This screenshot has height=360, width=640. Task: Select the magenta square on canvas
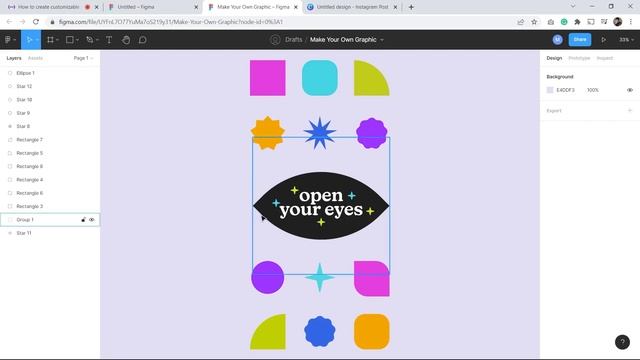click(x=268, y=78)
